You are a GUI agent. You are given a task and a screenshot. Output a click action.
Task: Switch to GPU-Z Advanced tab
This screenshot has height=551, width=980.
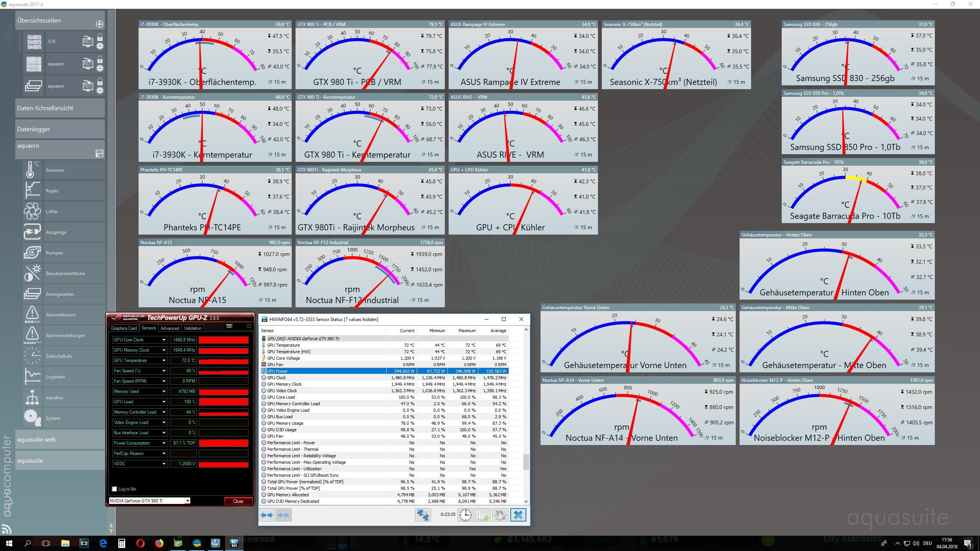click(170, 328)
